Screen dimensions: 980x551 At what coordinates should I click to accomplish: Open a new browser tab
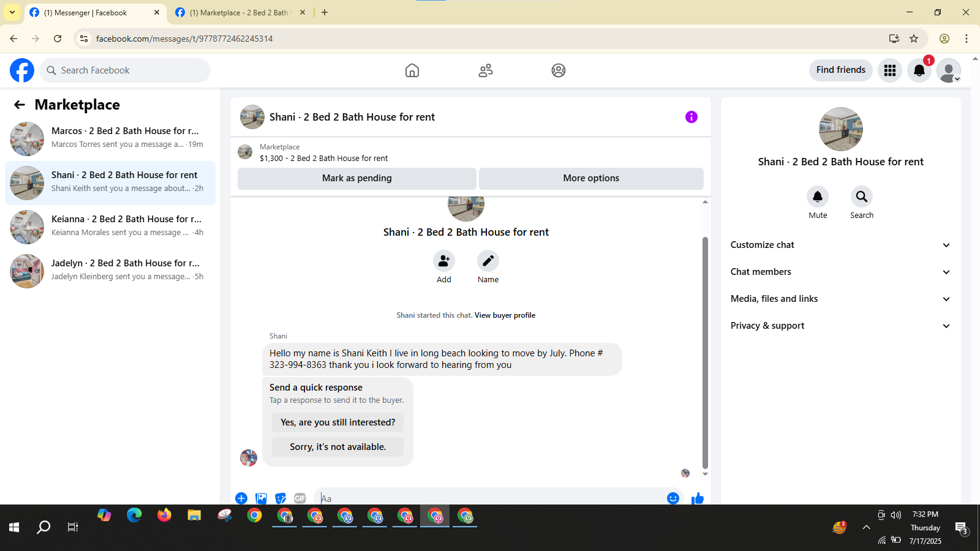point(325,12)
